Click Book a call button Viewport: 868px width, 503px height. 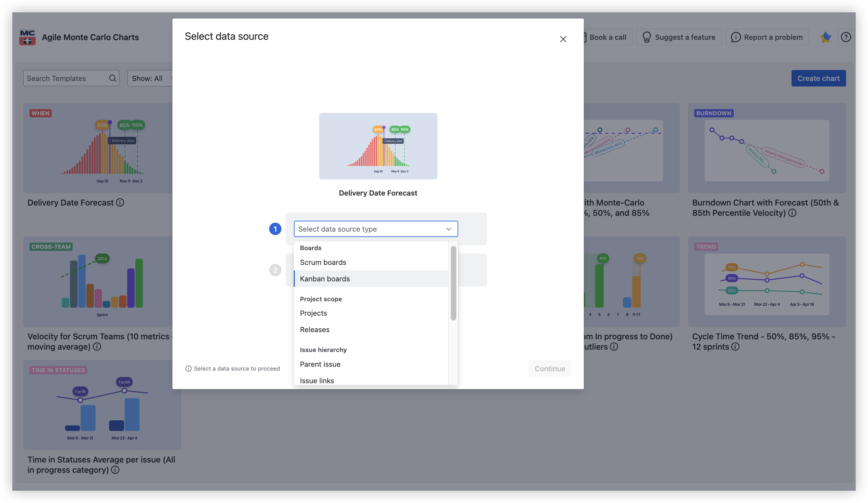[607, 37]
